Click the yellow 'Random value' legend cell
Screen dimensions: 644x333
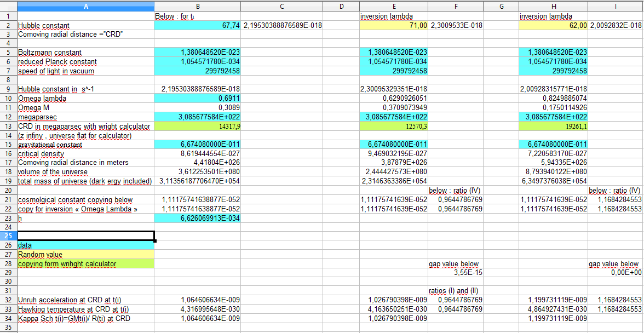pyautogui.click(x=85, y=255)
